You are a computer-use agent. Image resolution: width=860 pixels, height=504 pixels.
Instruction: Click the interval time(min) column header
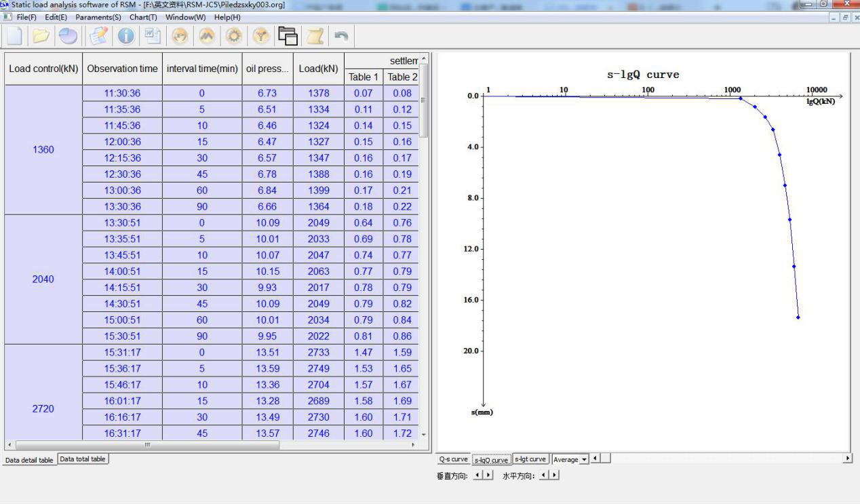click(202, 69)
